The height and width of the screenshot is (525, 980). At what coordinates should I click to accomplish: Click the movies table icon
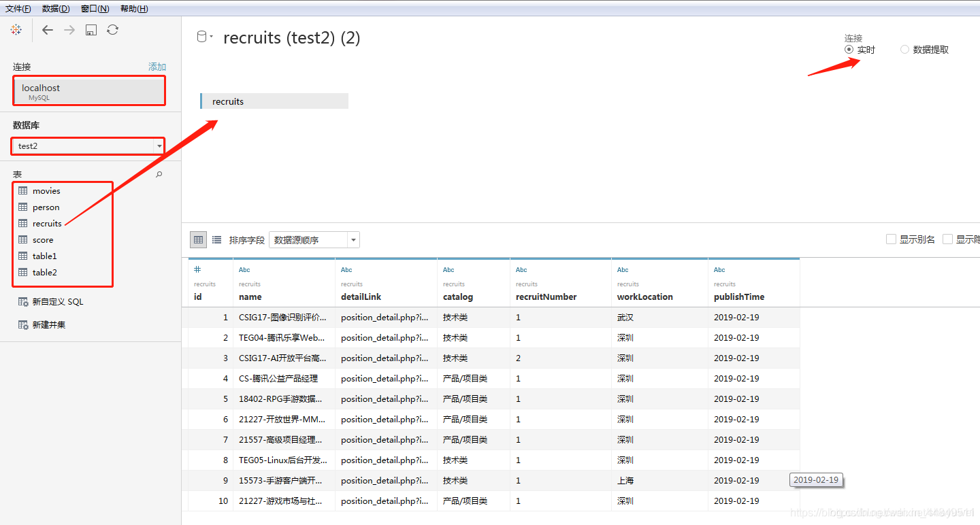tap(23, 191)
